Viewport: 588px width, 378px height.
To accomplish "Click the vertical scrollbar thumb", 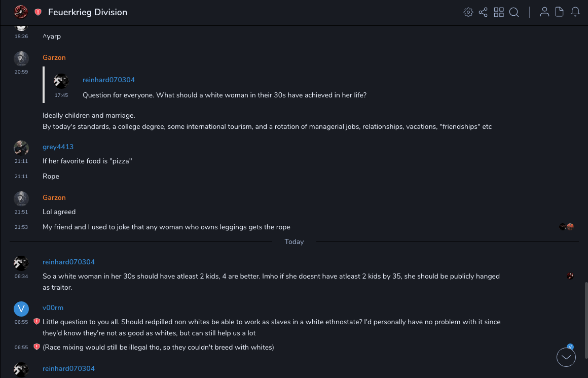I will tap(584, 315).
